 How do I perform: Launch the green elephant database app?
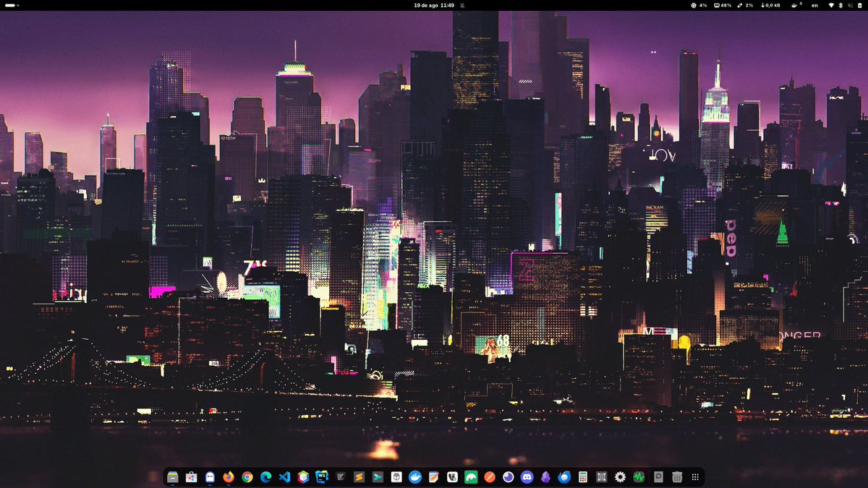pos(471,477)
